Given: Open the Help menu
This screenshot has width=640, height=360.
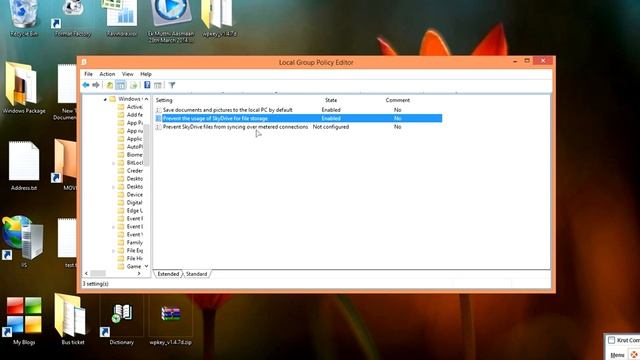Looking at the screenshot, I should [146, 74].
